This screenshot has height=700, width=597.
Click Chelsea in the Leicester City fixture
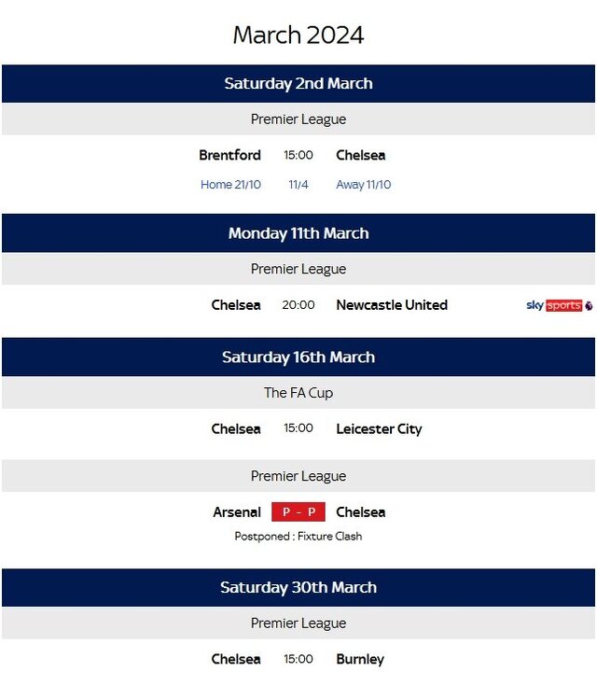click(x=236, y=429)
